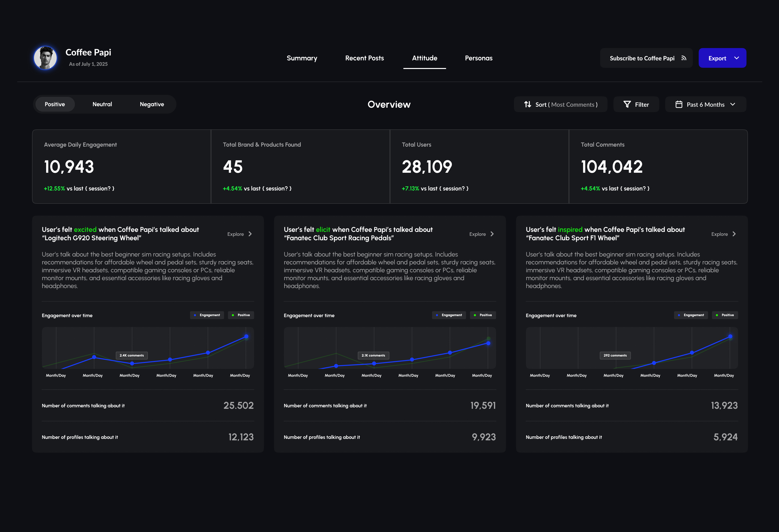Expand the Export dropdown chevron
The width and height of the screenshot is (779, 532).
coord(736,58)
